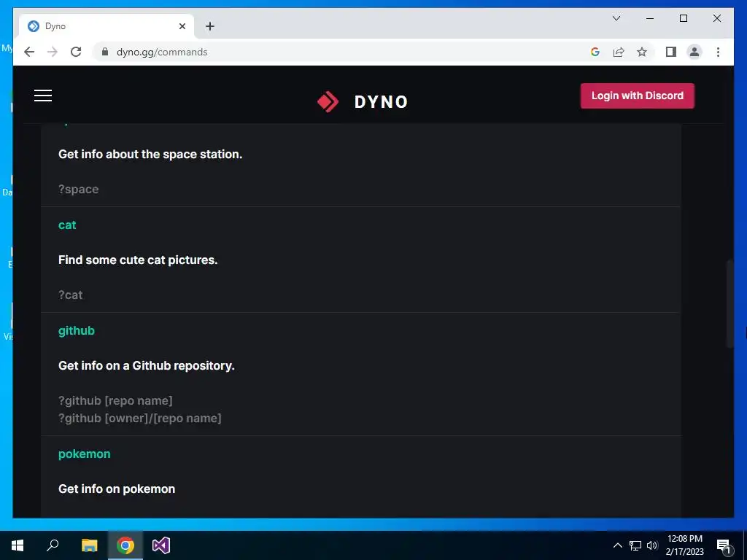Bookmark this tab with the star
The height and width of the screenshot is (560, 747).
coord(642,52)
